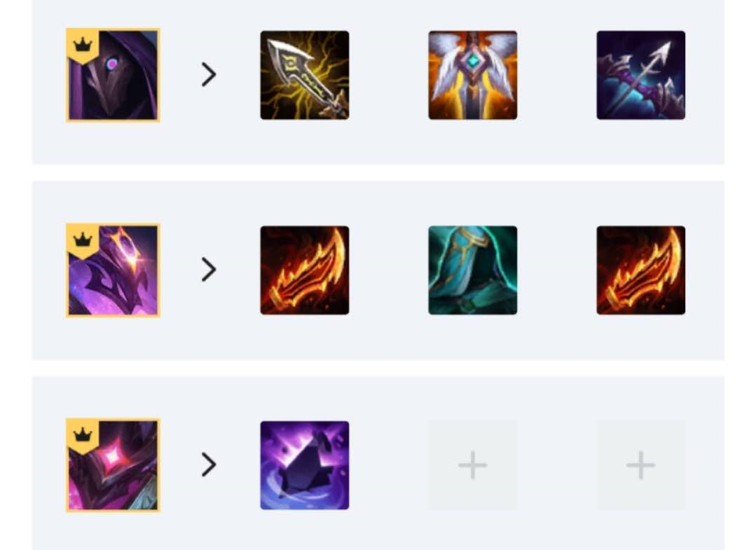The height and width of the screenshot is (550, 756).
Task: Toggle the crown badge on the purple cosmic champion
Action: pos(83,240)
